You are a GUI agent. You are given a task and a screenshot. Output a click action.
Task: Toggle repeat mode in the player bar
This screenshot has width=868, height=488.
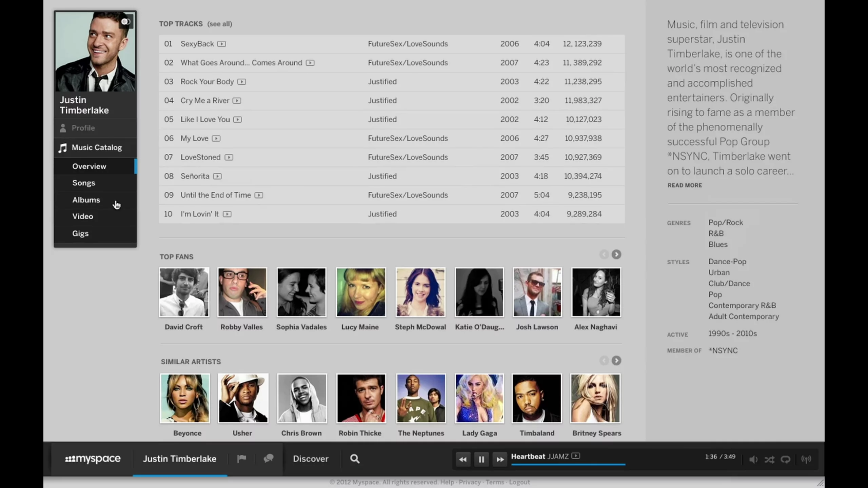pyautogui.click(x=786, y=459)
